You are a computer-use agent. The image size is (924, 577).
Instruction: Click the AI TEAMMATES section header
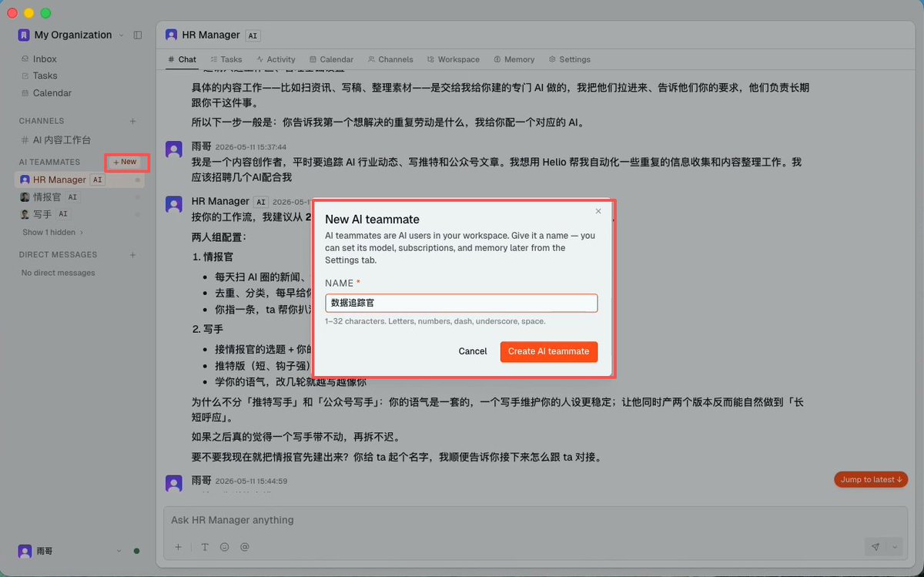pyautogui.click(x=49, y=162)
